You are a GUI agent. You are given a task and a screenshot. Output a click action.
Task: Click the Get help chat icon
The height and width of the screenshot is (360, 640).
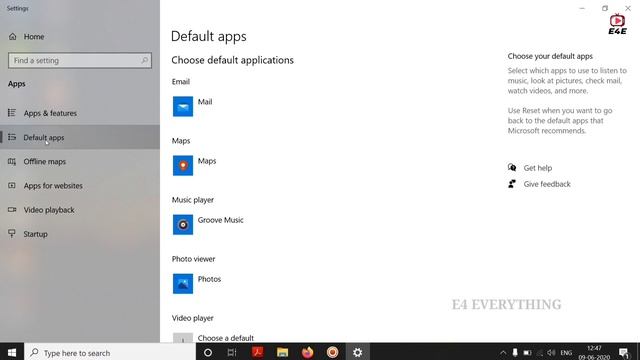click(x=512, y=167)
